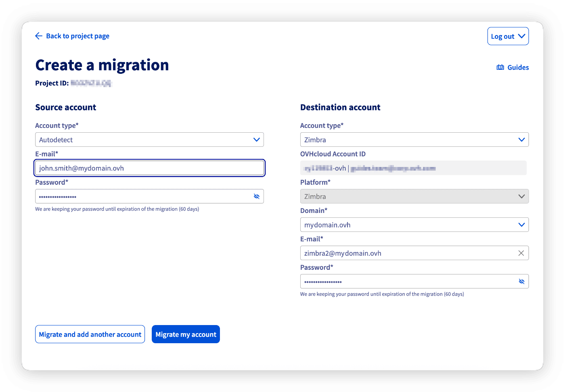Reveal destination password with eye icon
Screen dimensions: 565x392
[x=521, y=281]
